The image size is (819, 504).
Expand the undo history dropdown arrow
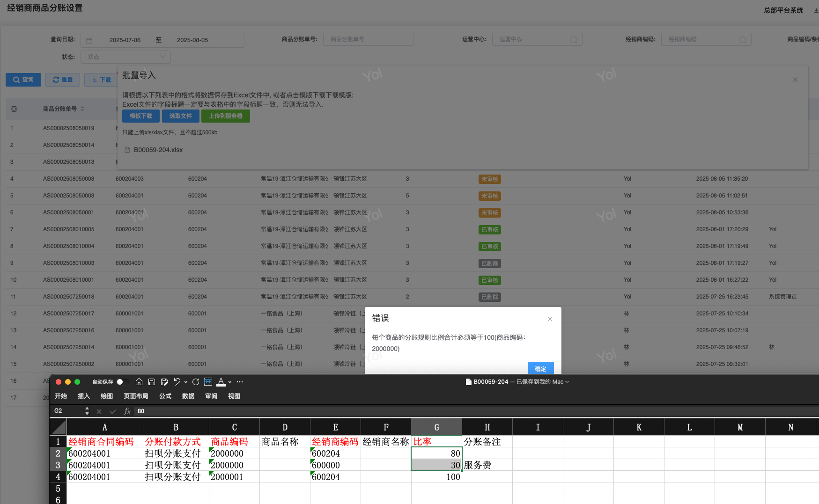pyautogui.click(x=186, y=382)
